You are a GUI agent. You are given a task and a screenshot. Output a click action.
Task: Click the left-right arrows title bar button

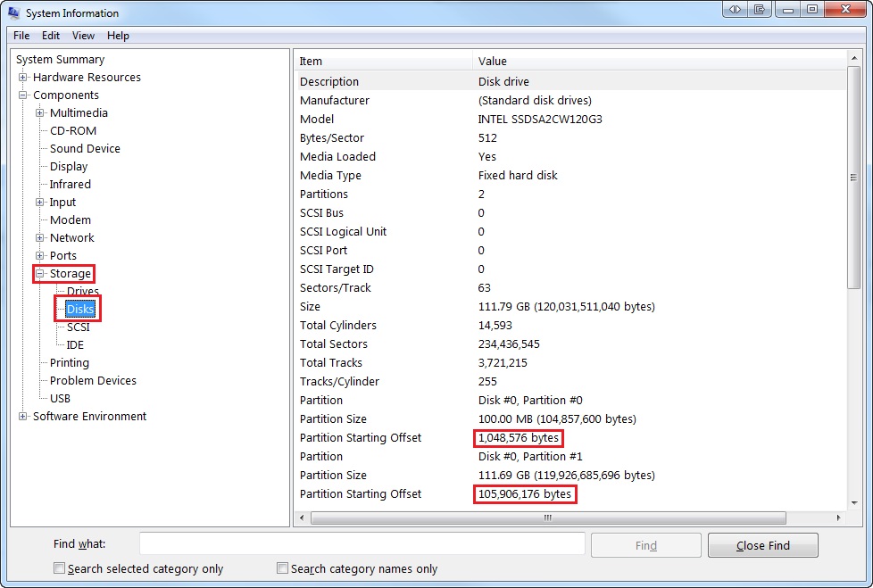(735, 10)
